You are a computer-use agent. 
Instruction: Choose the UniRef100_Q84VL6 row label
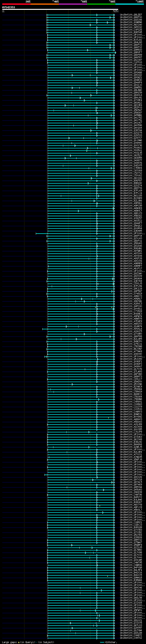[131, 95]
